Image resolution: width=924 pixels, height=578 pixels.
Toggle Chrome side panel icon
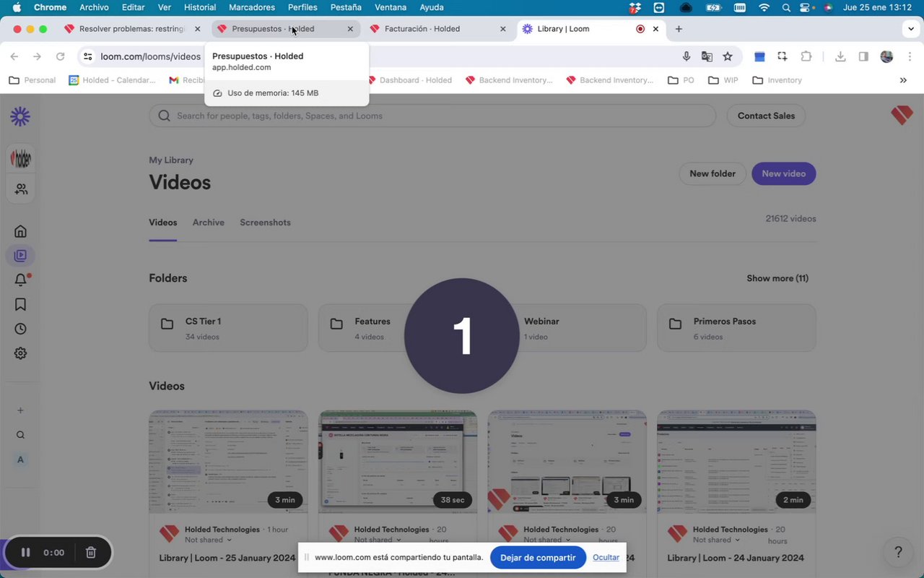863,56
